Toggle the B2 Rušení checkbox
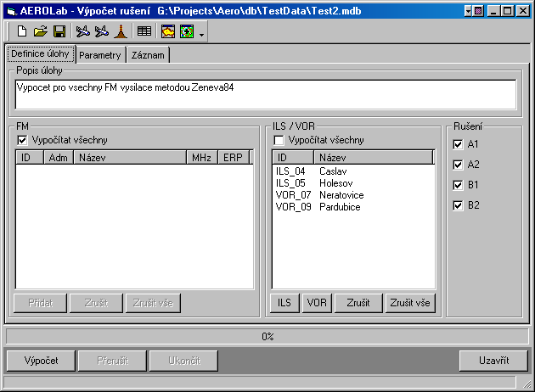The height and width of the screenshot is (392, 535). [x=459, y=205]
